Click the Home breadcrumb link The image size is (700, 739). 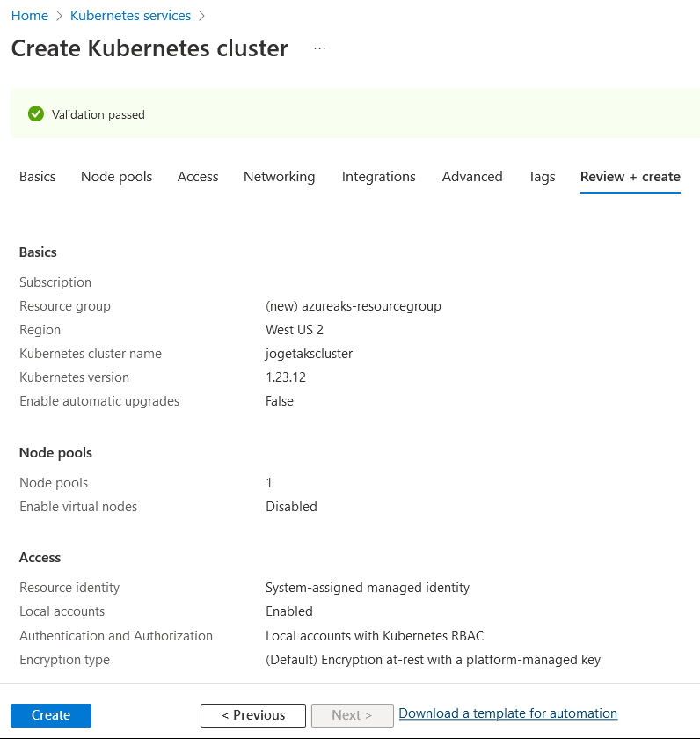[30, 16]
